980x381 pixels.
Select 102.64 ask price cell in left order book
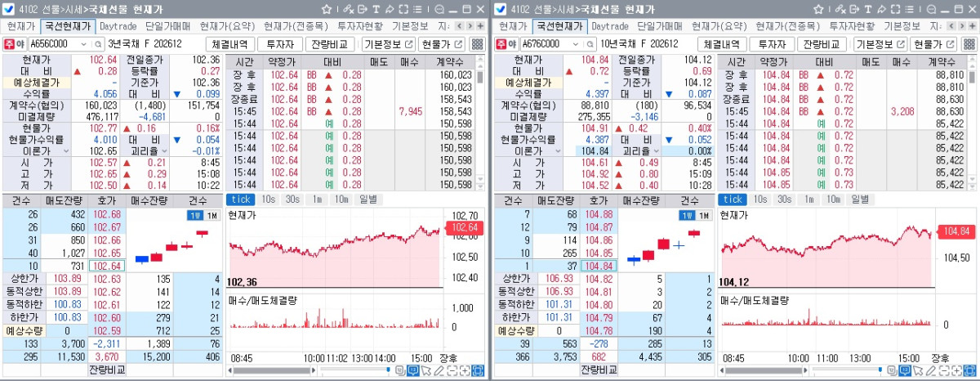click(108, 266)
